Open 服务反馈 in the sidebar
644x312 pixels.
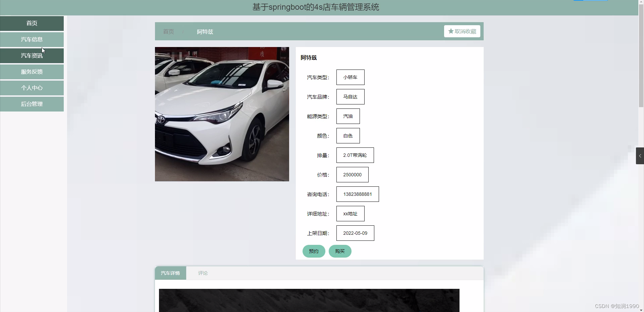point(32,72)
